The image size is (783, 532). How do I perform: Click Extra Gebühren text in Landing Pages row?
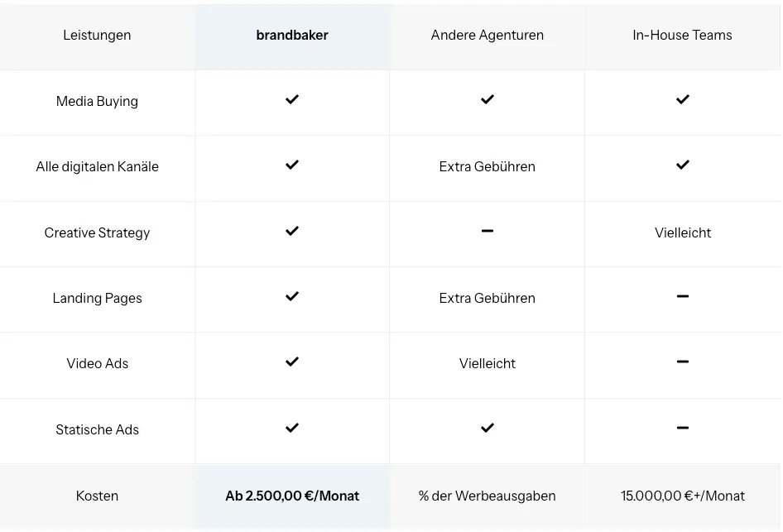point(488,298)
